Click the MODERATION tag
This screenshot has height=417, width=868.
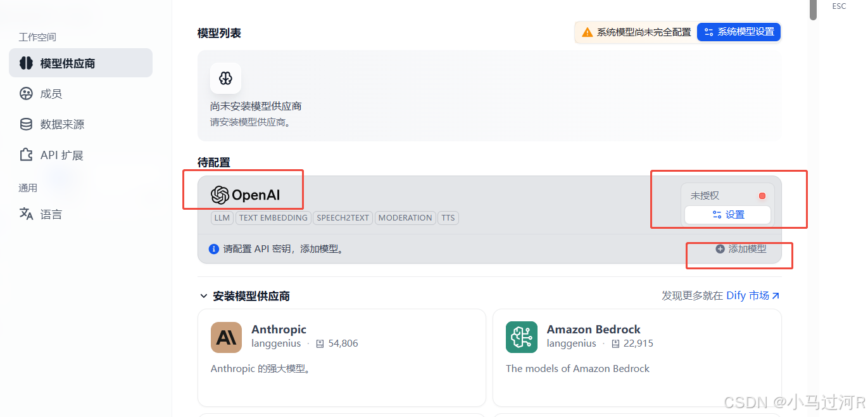click(x=405, y=217)
